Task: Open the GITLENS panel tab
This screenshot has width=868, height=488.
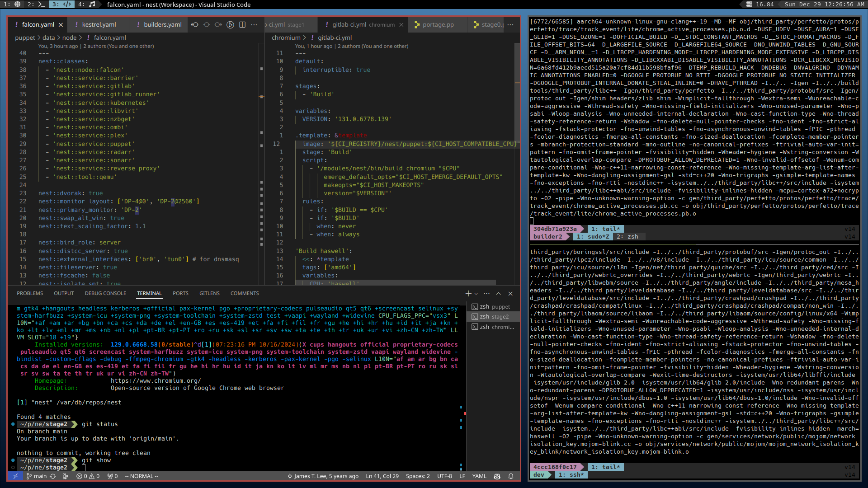Action: [x=209, y=294]
